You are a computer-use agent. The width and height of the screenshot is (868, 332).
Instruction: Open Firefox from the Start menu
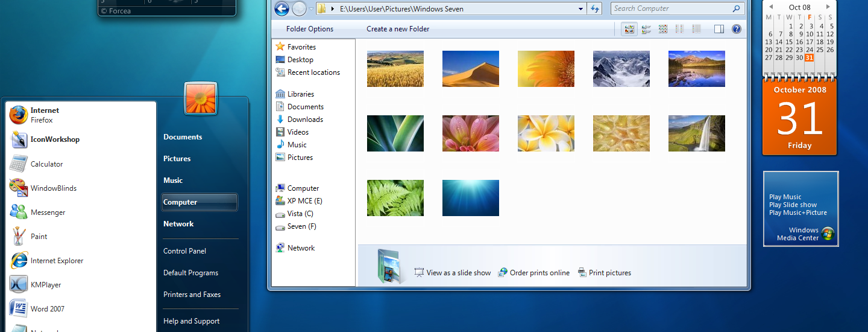(45, 115)
